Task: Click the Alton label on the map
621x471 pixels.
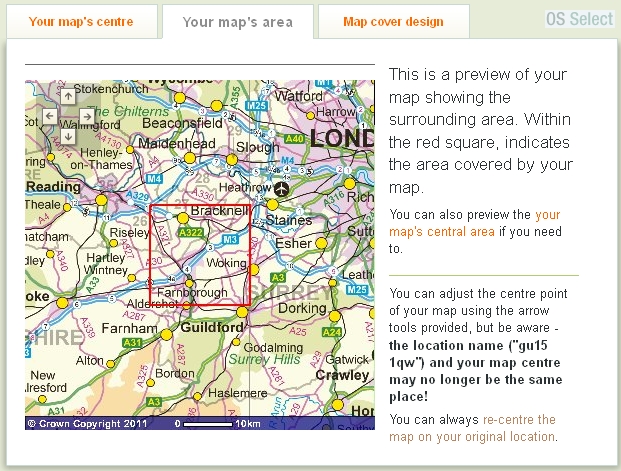Action: click(90, 360)
